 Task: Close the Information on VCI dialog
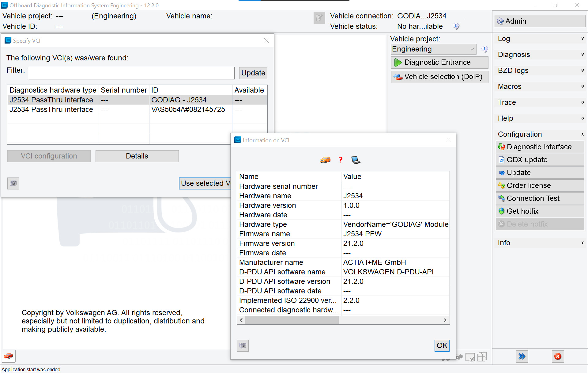click(x=448, y=140)
